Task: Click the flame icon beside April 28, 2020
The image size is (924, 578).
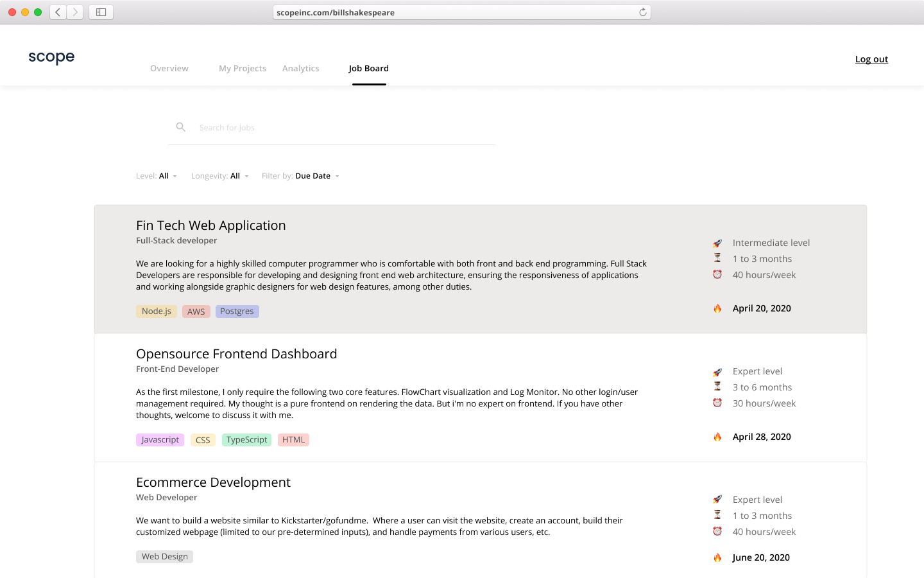Action: pyautogui.click(x=717, y=437)
